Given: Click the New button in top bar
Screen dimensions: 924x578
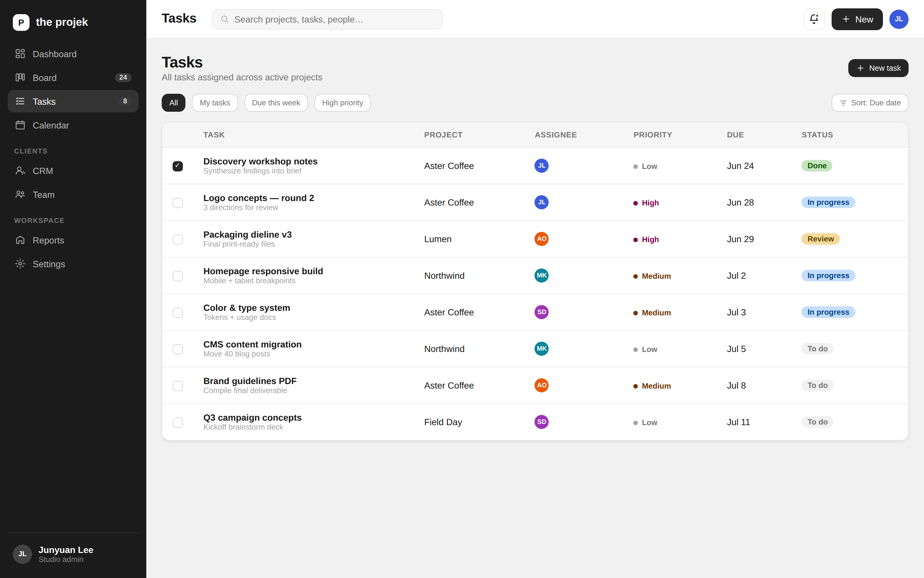Looking at the screenshot, I should (x=857, y=19).
